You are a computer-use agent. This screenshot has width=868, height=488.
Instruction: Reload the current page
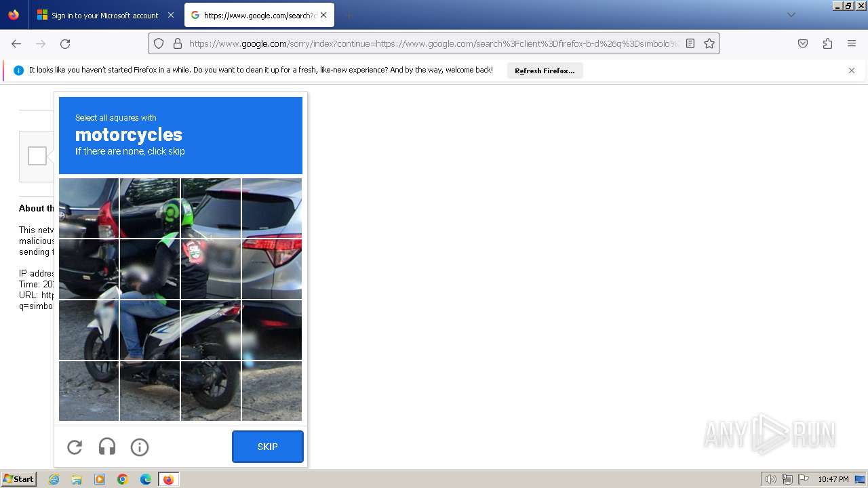[65, 43]
